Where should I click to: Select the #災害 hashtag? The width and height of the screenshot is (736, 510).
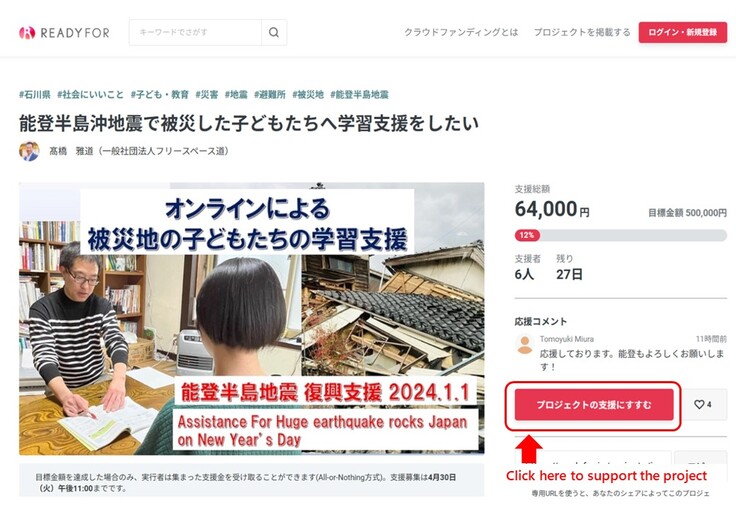(x=207, y=94)
